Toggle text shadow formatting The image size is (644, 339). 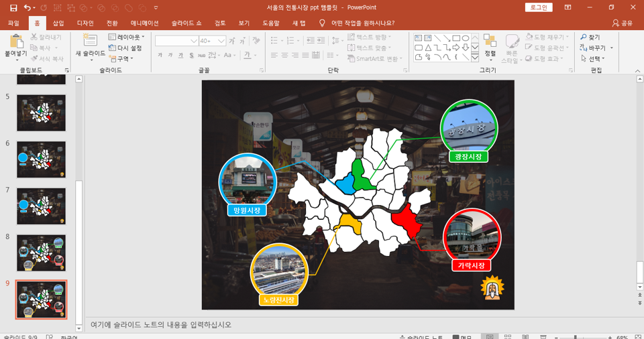[191, 55]
